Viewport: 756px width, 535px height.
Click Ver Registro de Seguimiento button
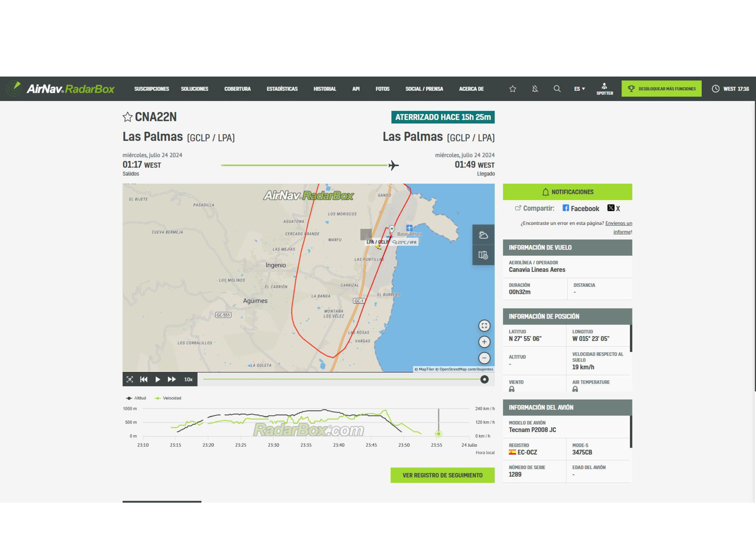coord(442,475)
